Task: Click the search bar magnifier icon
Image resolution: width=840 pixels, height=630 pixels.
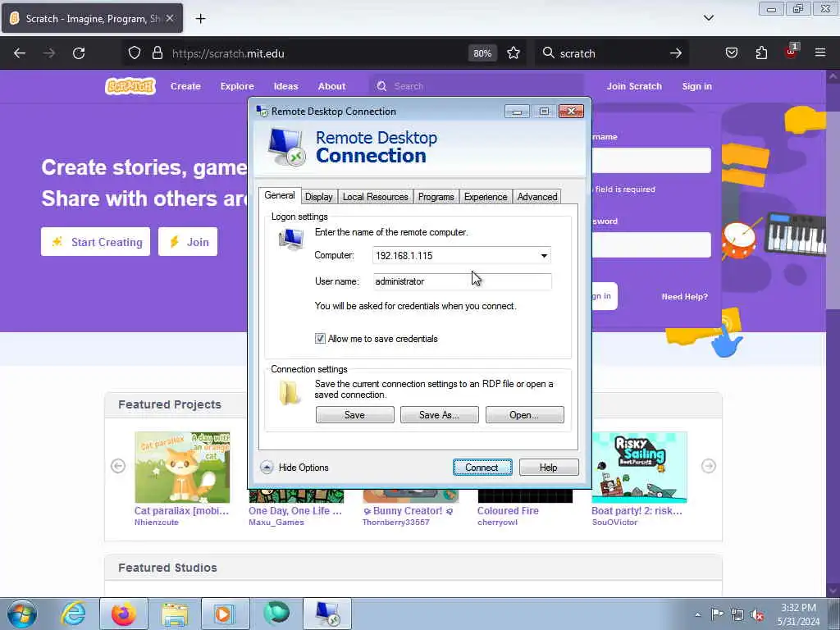Action: pyautogui.click(x=548, y=53)
